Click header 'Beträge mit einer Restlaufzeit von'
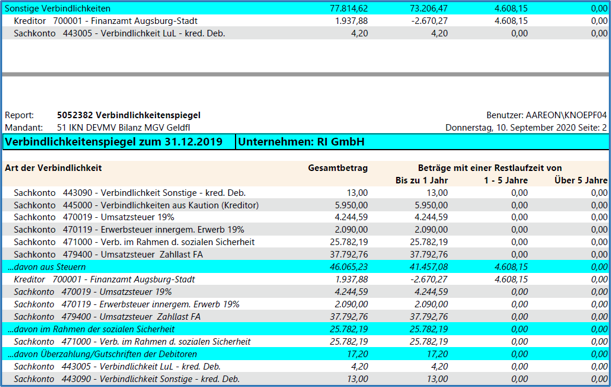The image size is (611, 387). (490, 168)
